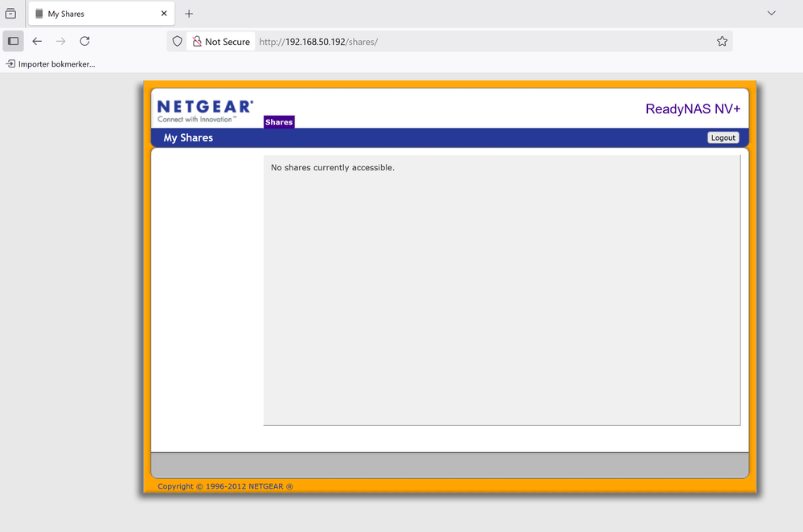
Task: Open the list all tabs chevron
Action: coord(771,14)
